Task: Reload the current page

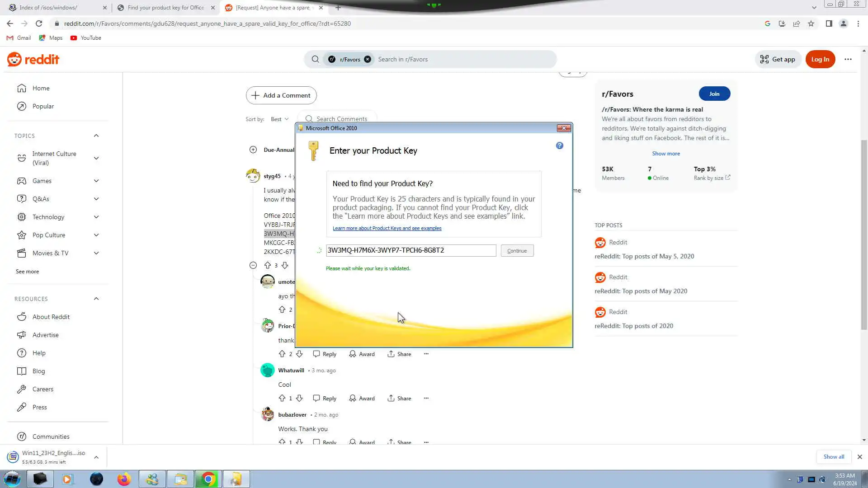Action: tap(39, 23)
